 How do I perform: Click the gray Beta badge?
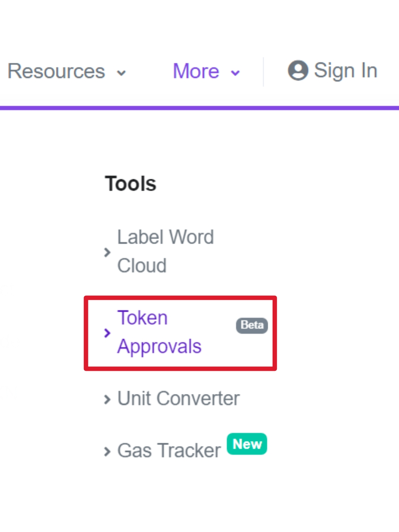pyautogui.click(x=252, y=325)
